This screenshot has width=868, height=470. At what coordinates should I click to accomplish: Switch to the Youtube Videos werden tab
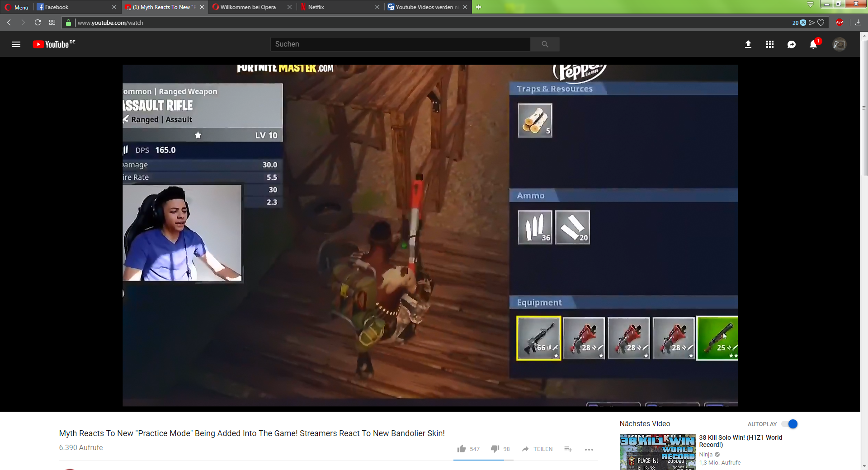pyautogui.click(x=426, y=7)
